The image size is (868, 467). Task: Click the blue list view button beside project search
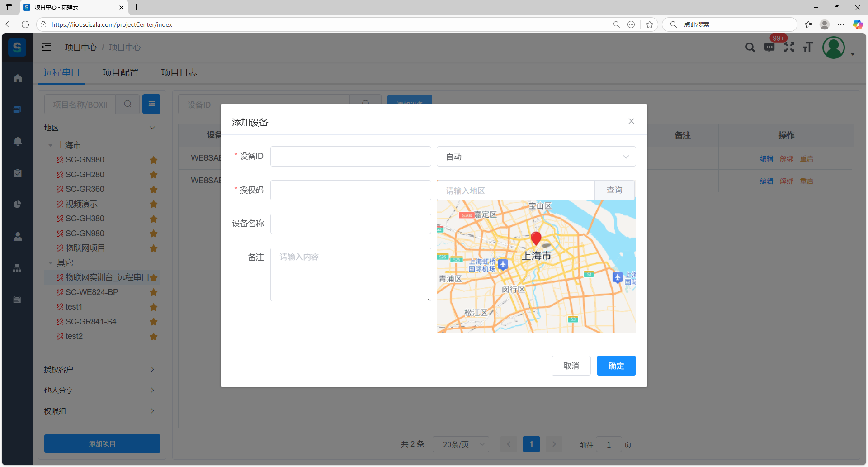151,104
